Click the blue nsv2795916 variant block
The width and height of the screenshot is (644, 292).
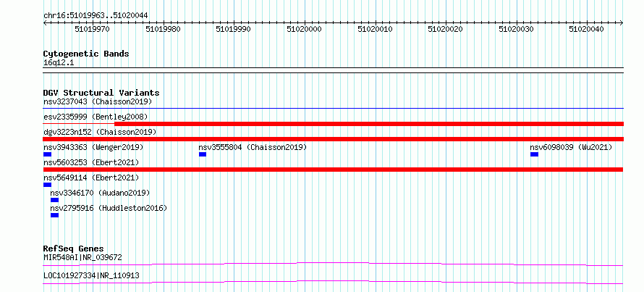pyautogui.click(x=54, y=215)
